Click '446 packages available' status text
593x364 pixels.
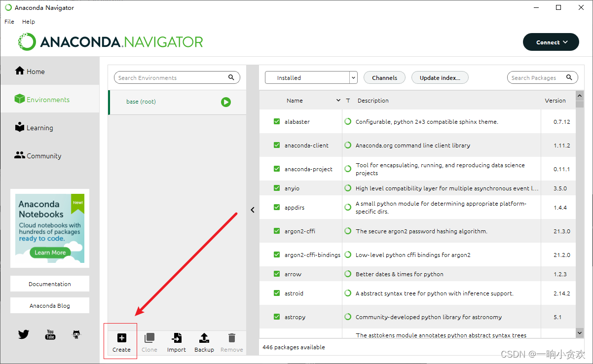tap(294, 347)
